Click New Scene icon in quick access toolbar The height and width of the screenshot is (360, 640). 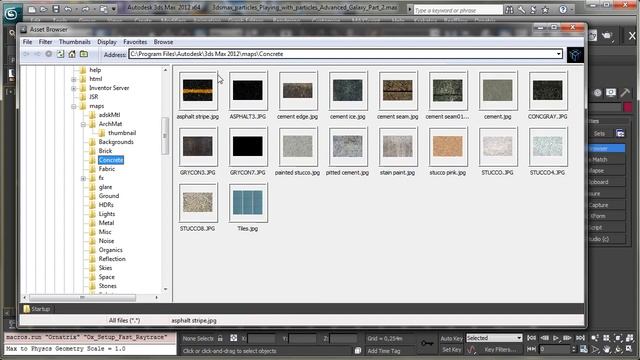coord(32,9)
